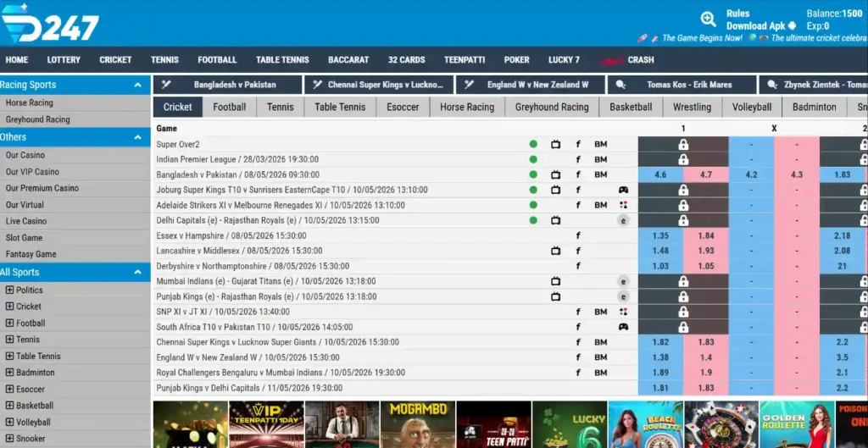Screen dimensions: 868x448
Task: Click gamepad icon in South Africa T10 row
Action: (x=623, y=327)
